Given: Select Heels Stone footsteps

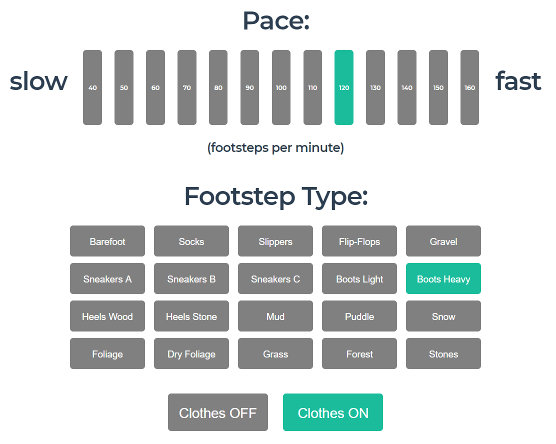Looking at the screenshot, I should tap(191, 316).
